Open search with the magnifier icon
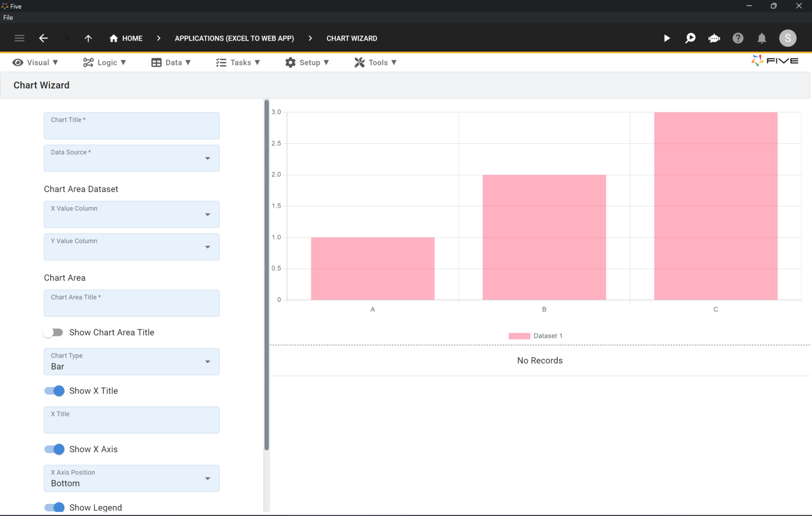 pos(690,38)
